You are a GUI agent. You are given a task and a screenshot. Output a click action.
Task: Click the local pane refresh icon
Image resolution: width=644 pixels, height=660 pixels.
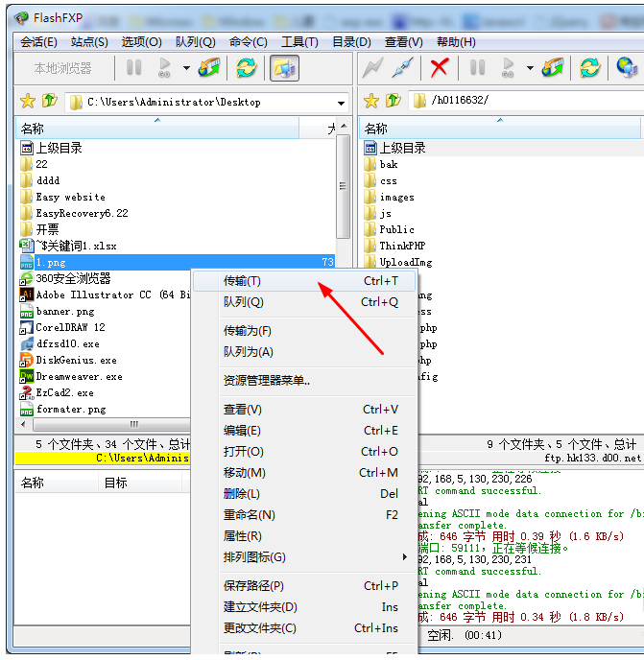tap(247, 67)
